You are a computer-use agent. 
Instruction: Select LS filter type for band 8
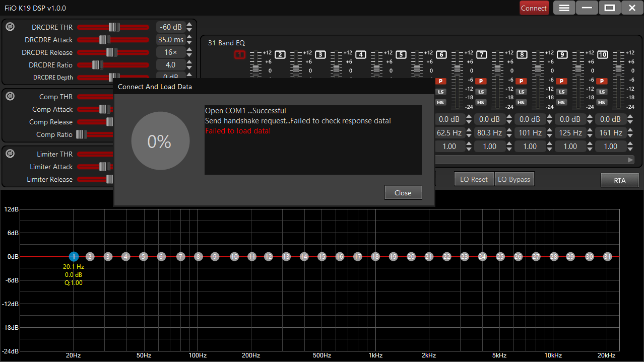tap(522, 92)
